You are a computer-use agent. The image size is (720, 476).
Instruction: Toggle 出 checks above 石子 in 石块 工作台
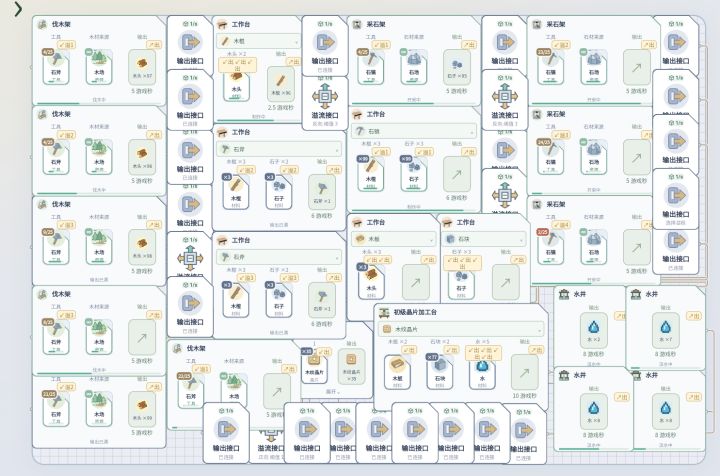click(x=462, y=263)
